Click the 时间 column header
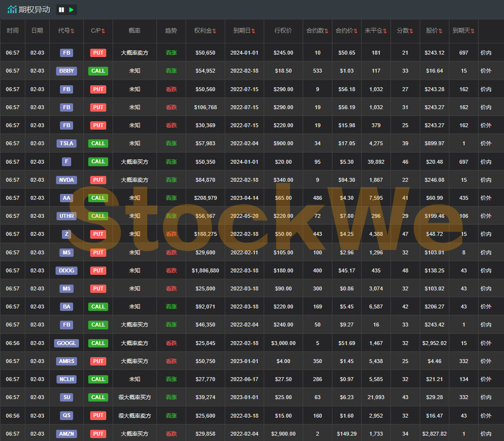This screenshot has height=441, width=504. (13, 31)
